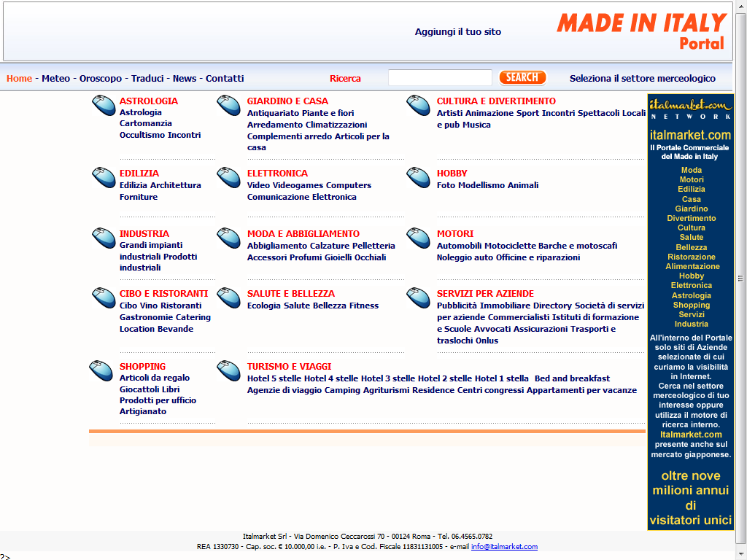
Task: Click the mouse icon beside ELETTRONICA
Action: 228,177
